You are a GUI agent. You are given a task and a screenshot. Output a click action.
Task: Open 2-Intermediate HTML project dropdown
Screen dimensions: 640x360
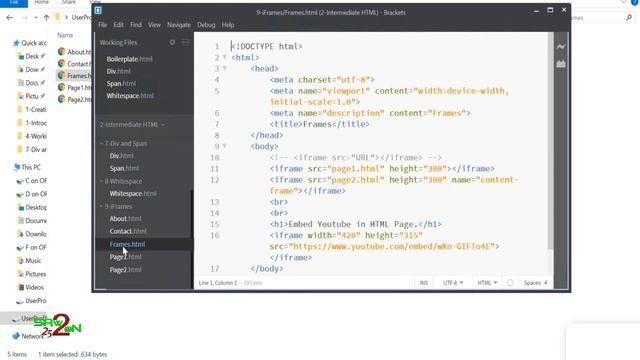[x=132, y=124]
